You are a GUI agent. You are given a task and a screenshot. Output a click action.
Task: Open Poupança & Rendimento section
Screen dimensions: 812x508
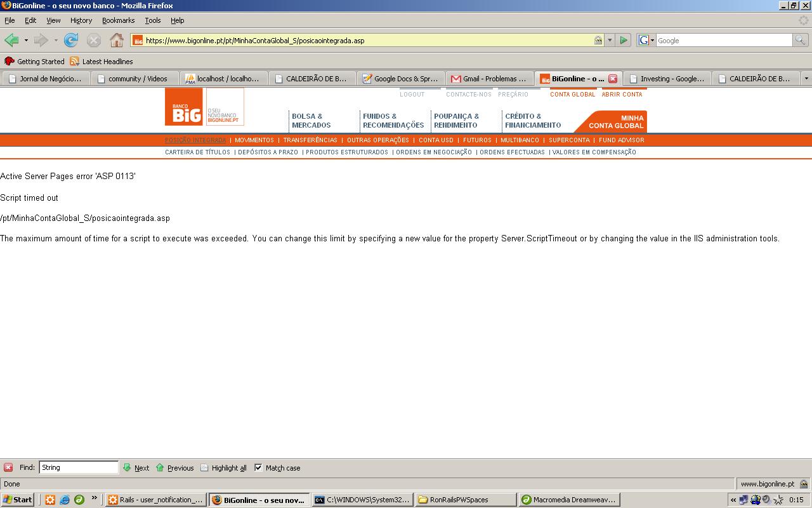click(x=457, y=121)
